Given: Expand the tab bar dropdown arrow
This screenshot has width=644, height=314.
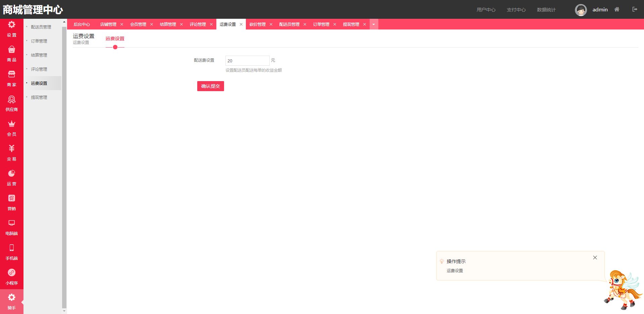Looking at the screenshot, I should point(374,24).
